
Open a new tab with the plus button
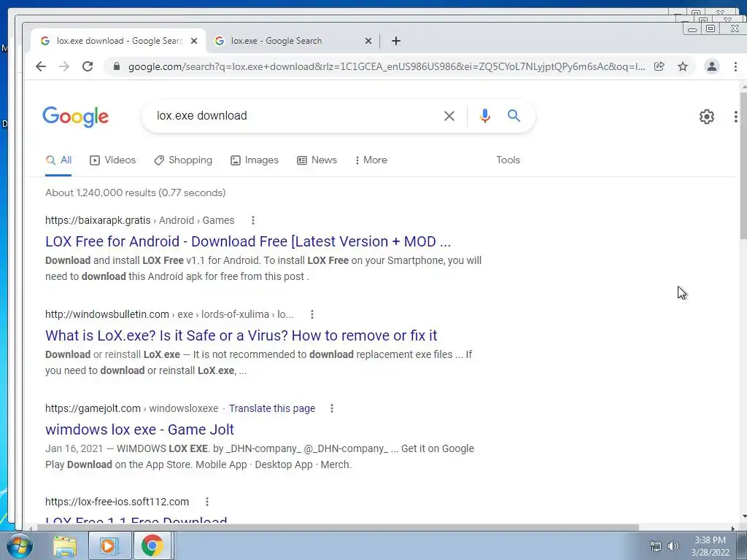click(396, 41)
